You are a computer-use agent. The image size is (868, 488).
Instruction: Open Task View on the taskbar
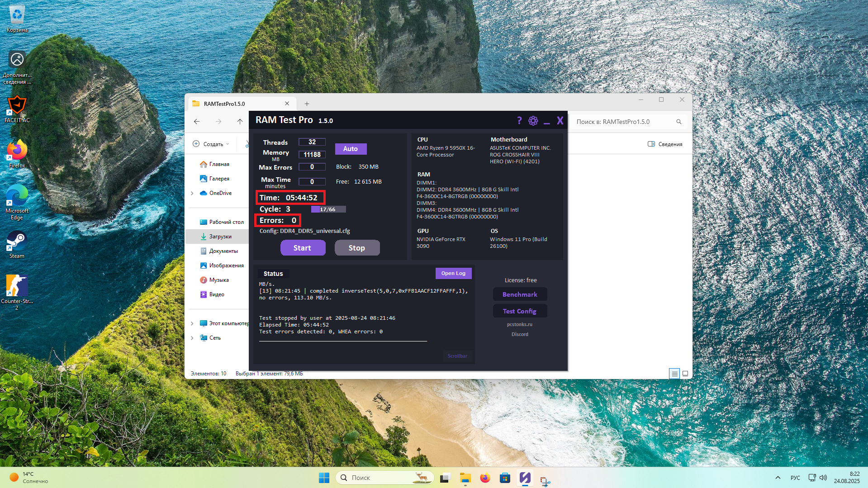tap(446, 478)
